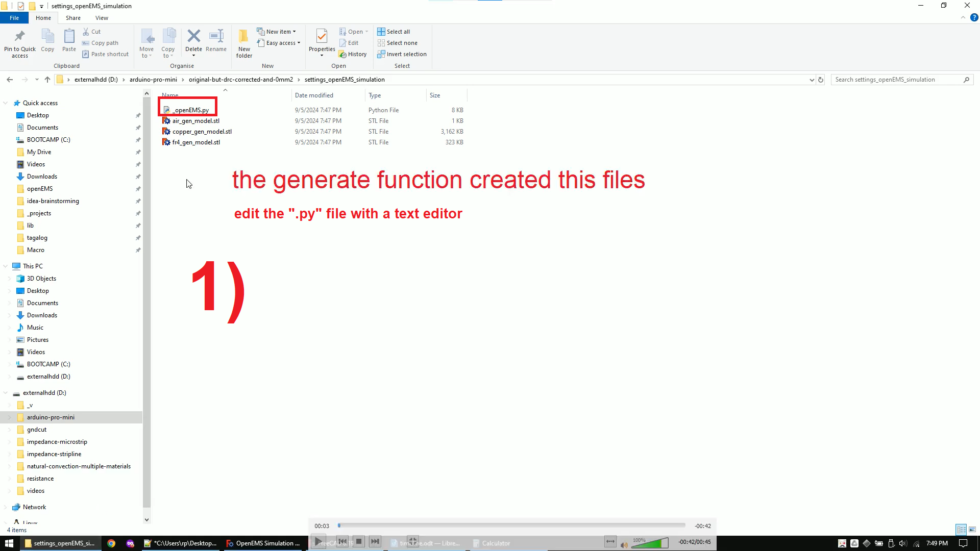The image size is (980, 551).
Task: Click the Windows Start button
Action: click(9, 543)
